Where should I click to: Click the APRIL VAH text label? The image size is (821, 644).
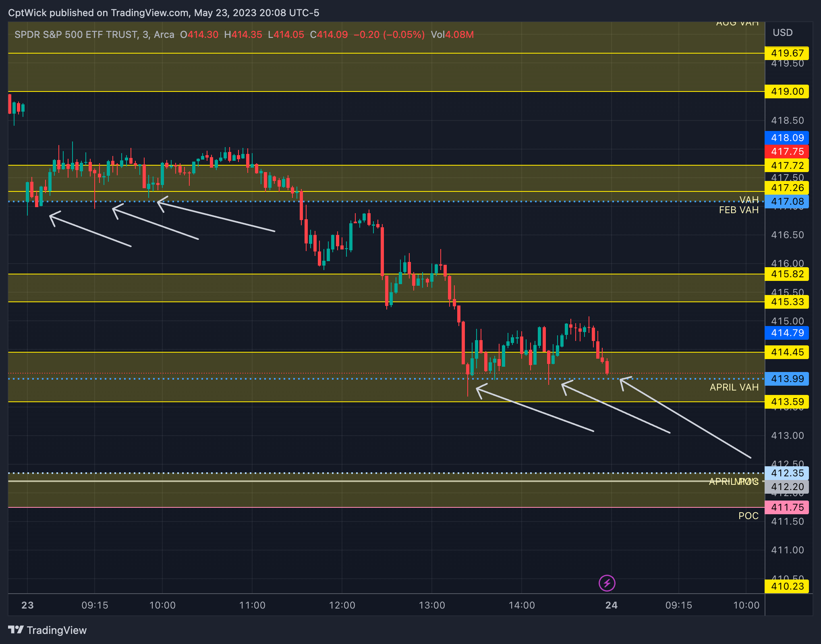point(734,387)
